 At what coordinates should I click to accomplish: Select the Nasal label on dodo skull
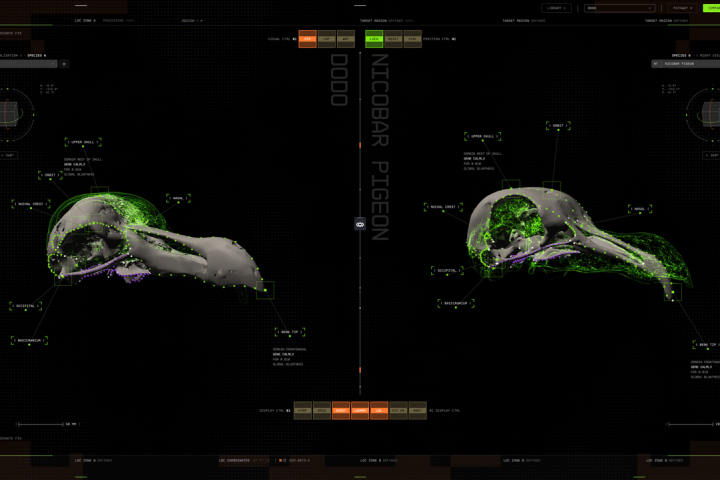coord(178,198)
